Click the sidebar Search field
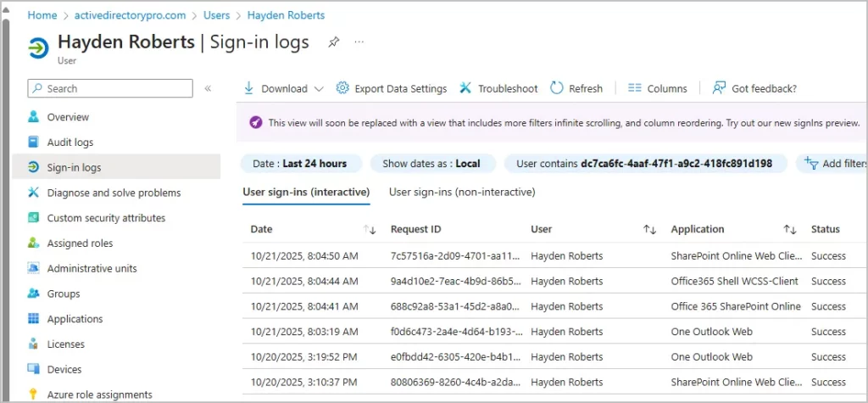 (110, 88)
